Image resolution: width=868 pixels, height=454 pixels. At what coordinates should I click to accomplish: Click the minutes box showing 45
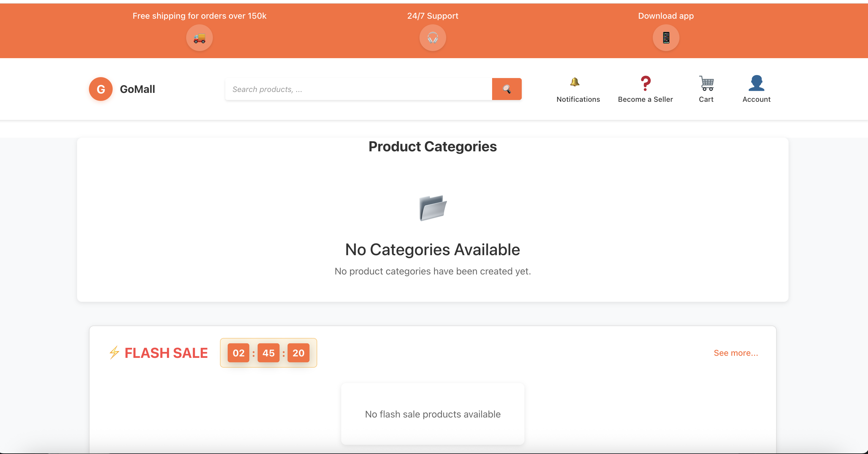click(268, 353)
